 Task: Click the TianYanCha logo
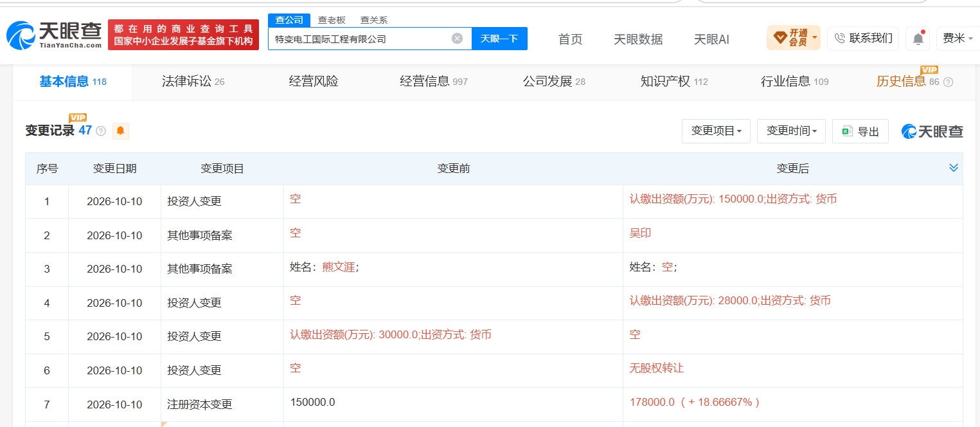(54, 35)
